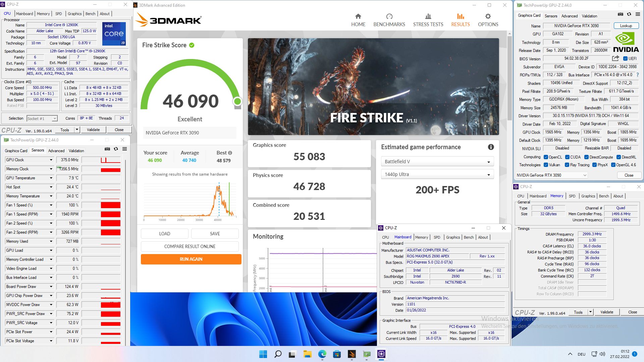Open taskbar Search
Viewport: 644px width, 362px height.
click(278, 354)
